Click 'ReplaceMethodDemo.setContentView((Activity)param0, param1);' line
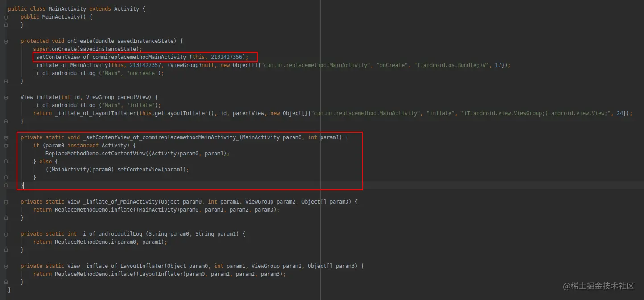The image size is (644, 300). pos(137,154)
